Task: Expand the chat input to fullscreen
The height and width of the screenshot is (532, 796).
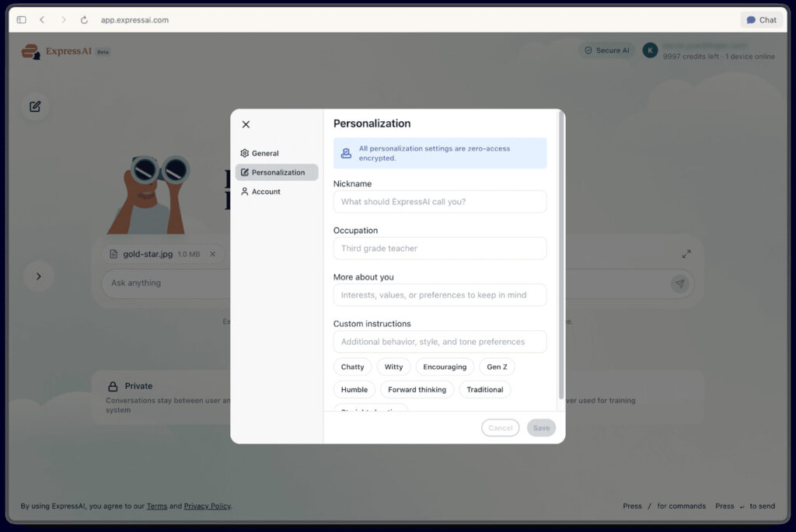Action: coord(686,254)
